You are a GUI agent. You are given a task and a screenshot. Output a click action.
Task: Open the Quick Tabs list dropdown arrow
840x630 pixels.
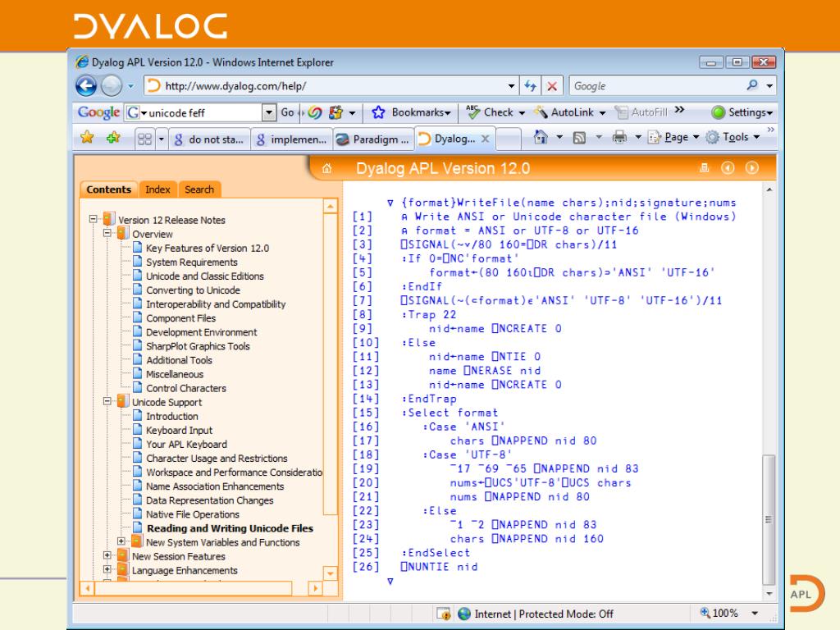tap(161, 139)
